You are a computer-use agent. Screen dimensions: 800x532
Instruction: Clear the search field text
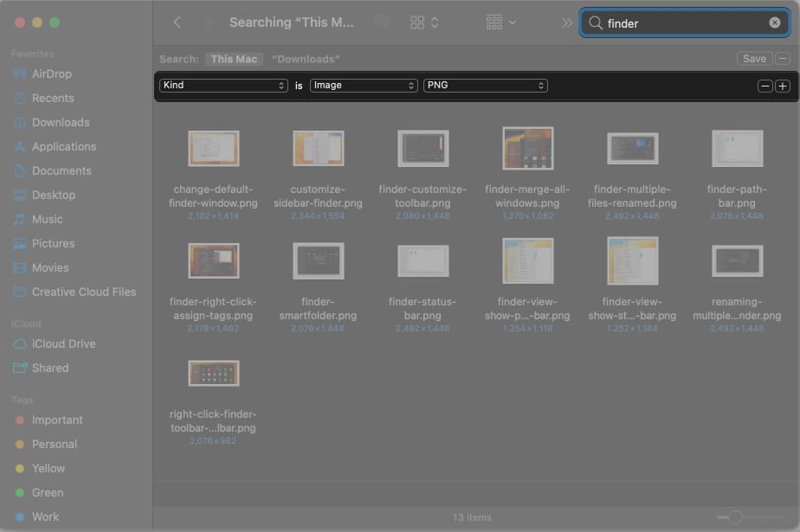(774, 23)
